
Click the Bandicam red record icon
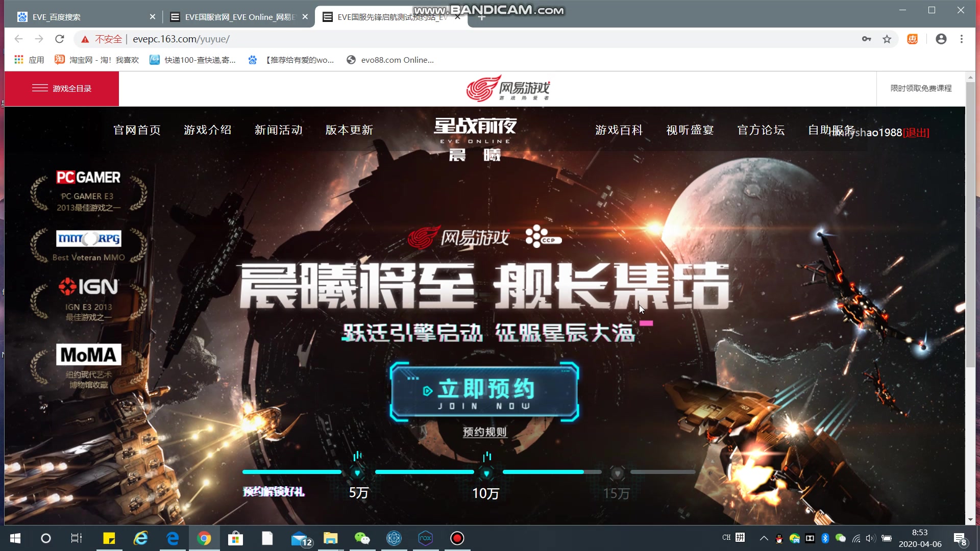point(457,538)
